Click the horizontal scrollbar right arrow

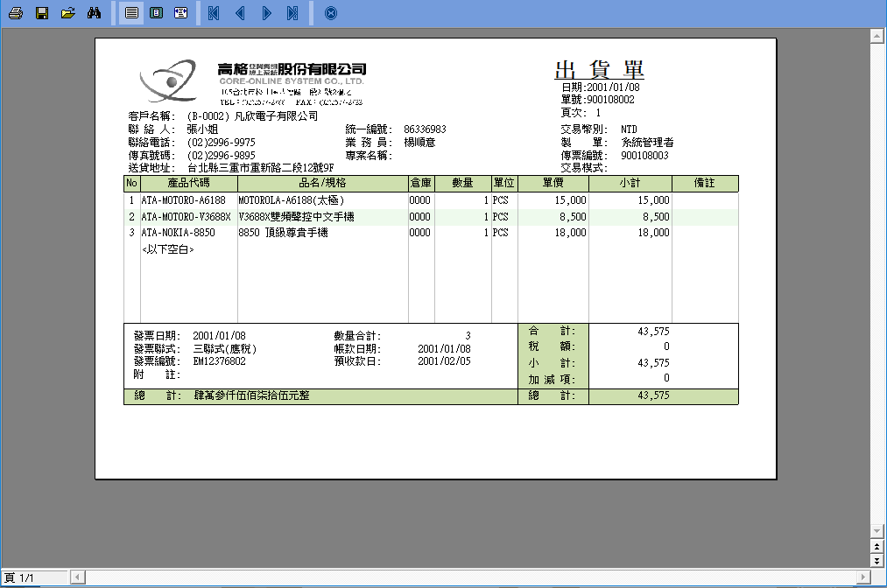coord(862,577)
